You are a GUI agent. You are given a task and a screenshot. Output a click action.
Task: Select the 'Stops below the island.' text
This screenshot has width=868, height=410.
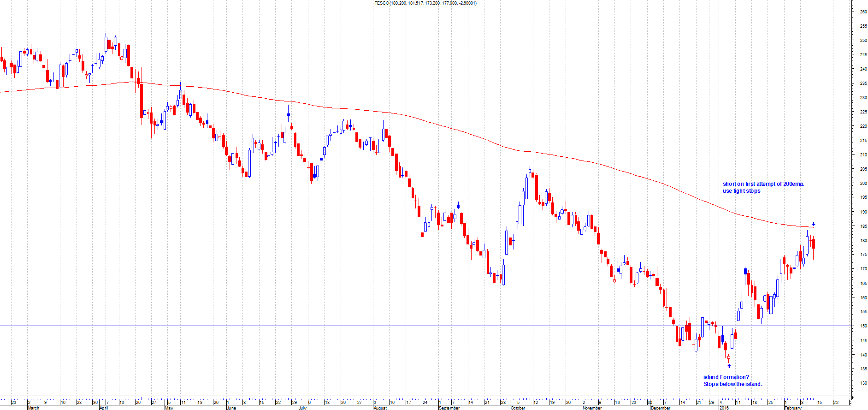pos(732,384)
